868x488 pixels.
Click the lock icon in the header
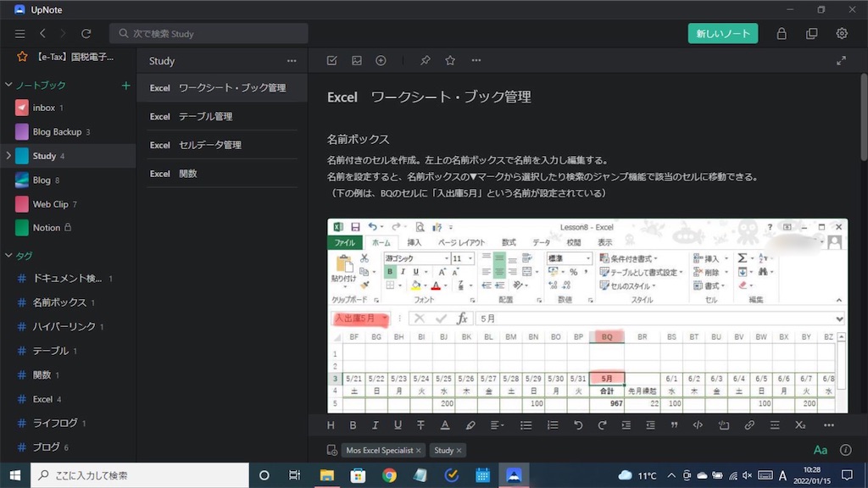pos(781,34)
